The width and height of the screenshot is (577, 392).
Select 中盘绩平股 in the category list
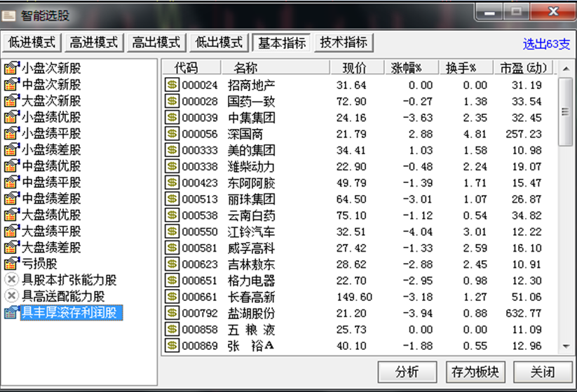click(51, 182)
